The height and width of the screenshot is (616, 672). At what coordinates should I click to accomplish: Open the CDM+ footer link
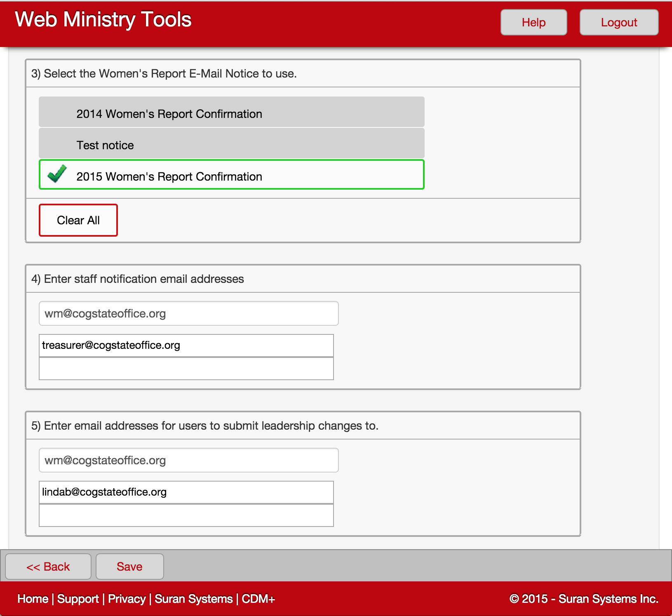click(258, 599)
